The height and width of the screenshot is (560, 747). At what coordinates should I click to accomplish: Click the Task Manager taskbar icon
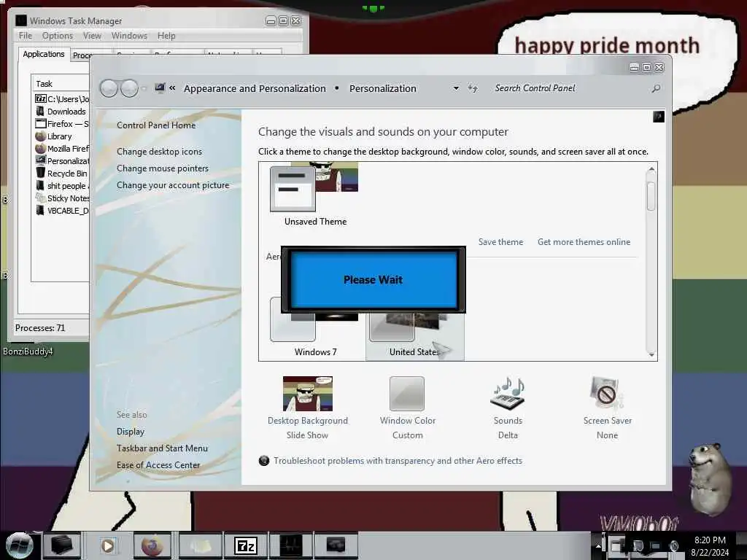click(x=290, y=545)
